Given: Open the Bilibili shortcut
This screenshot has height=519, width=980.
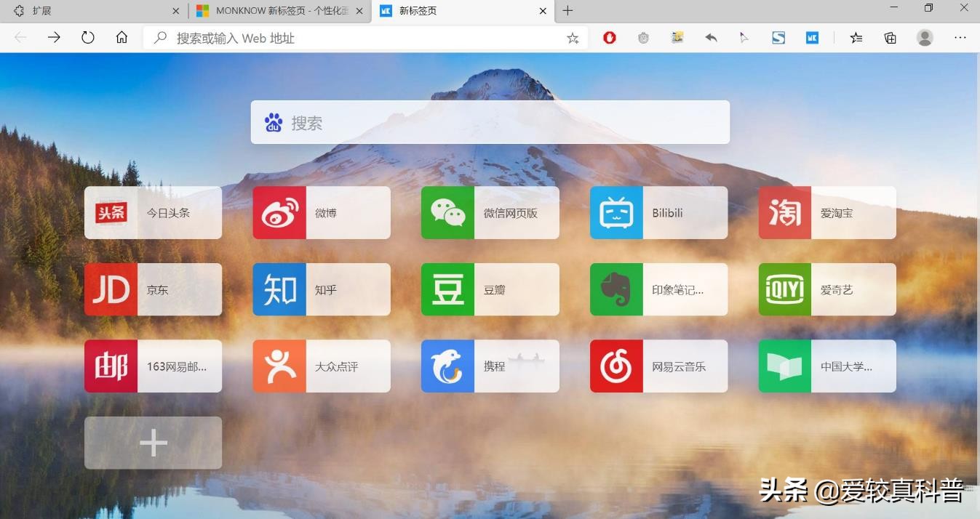Looking at the screenshot, I should pos(658,212).
